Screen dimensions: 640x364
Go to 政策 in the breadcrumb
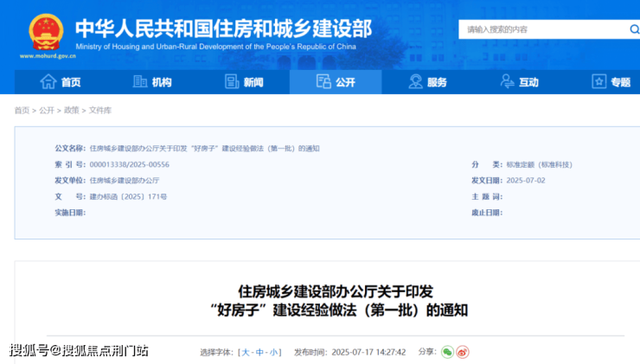coord(72,110)
